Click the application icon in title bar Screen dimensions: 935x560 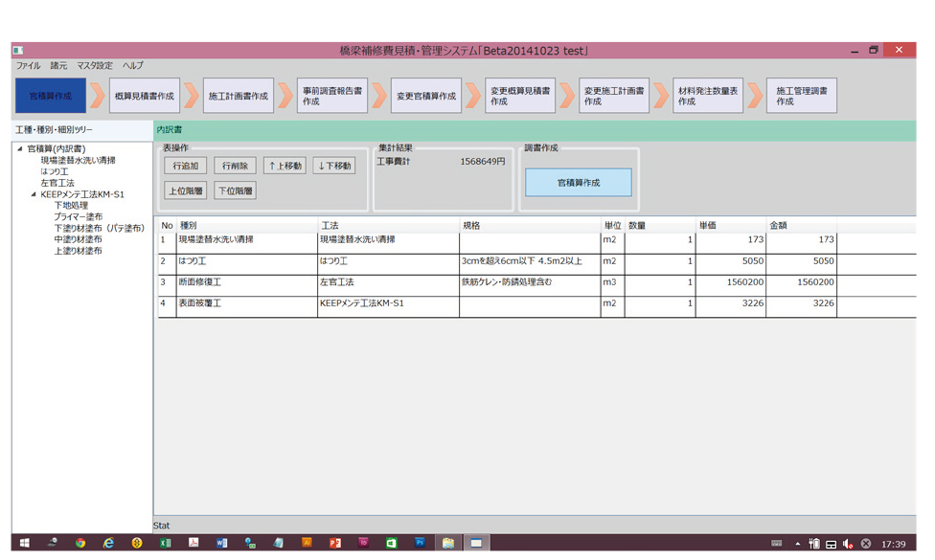point(18,50)
